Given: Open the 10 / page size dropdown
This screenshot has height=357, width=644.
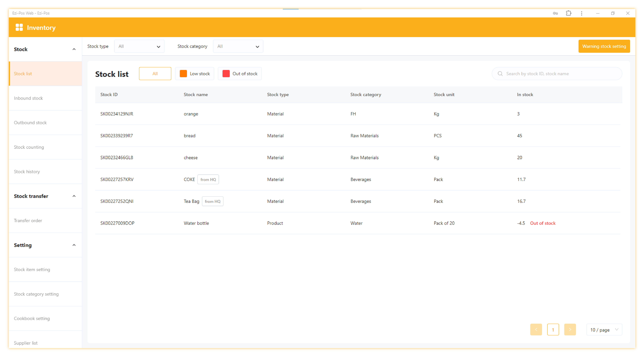Looking at the screenshot, I should (604, 330).
